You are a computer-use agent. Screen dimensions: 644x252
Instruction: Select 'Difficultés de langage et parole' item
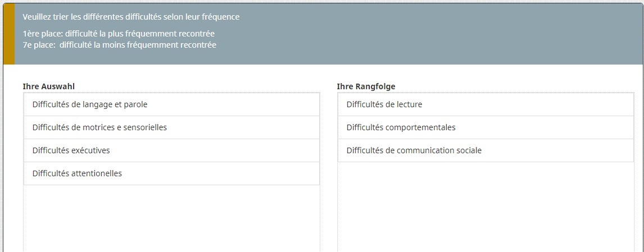point(90,104)
